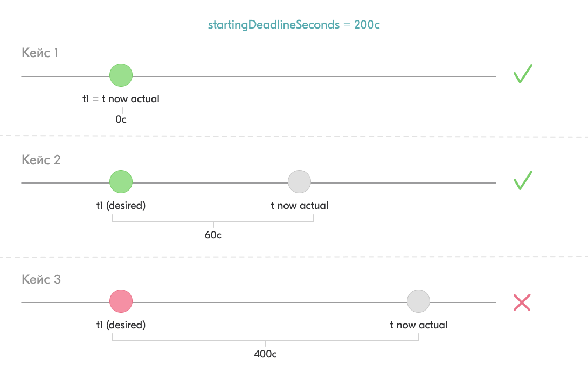Click the gray circle in Кейс 2

[x=299, y=181]
